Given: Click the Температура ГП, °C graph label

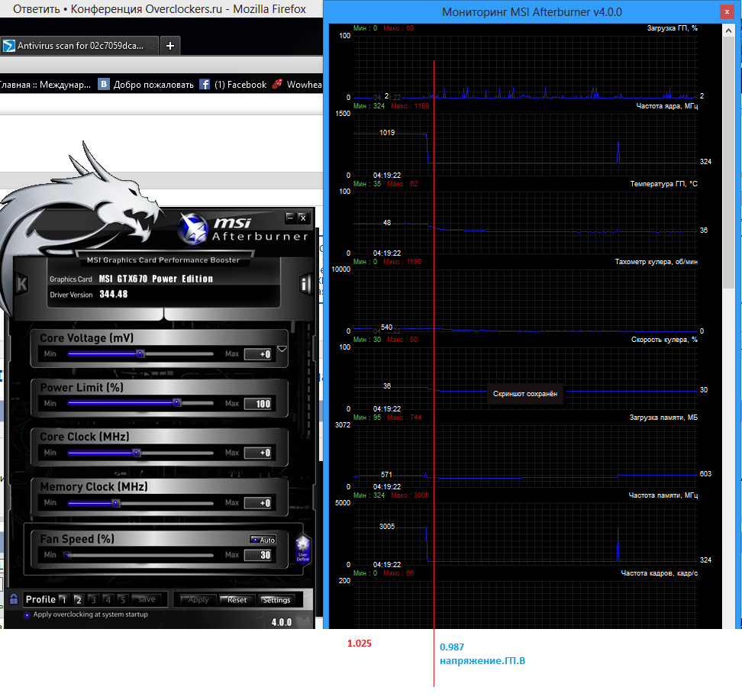Looking at the screenshot, I should (663, 184).
